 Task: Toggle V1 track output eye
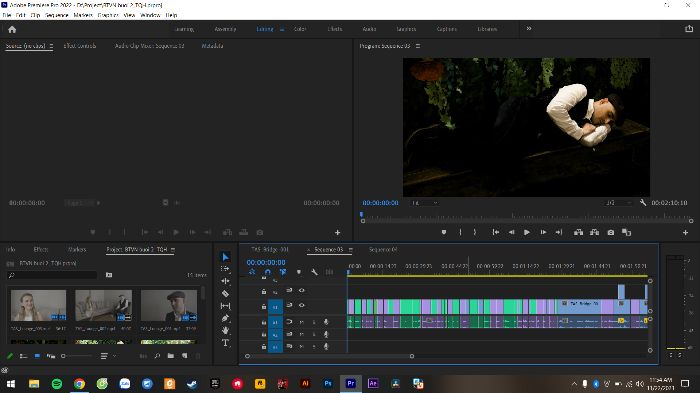[302, 305]
